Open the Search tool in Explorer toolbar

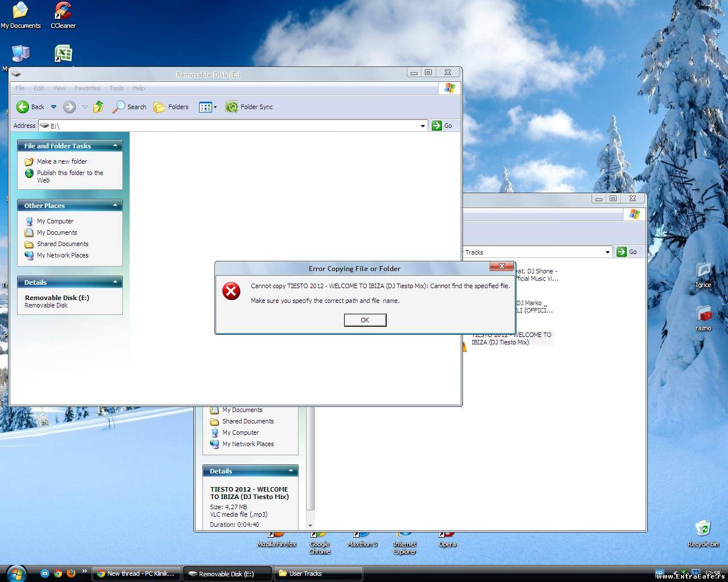point(130,107)
